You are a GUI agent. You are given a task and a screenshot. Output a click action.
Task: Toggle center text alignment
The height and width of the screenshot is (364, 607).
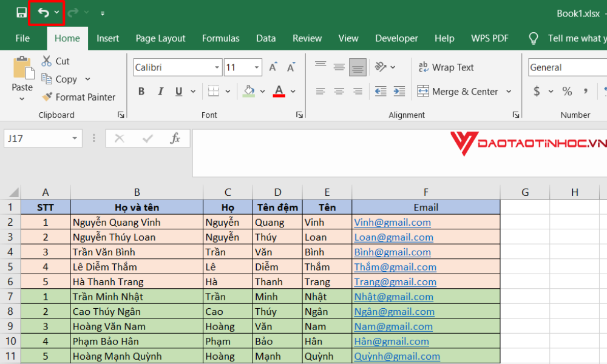pyautogui.click(x=339, y=91)
